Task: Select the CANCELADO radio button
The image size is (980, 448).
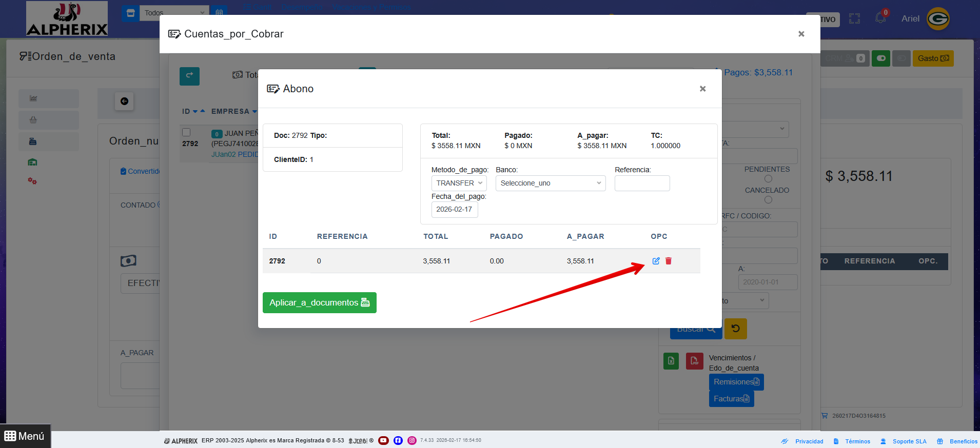Action: (x=768, y=200)
